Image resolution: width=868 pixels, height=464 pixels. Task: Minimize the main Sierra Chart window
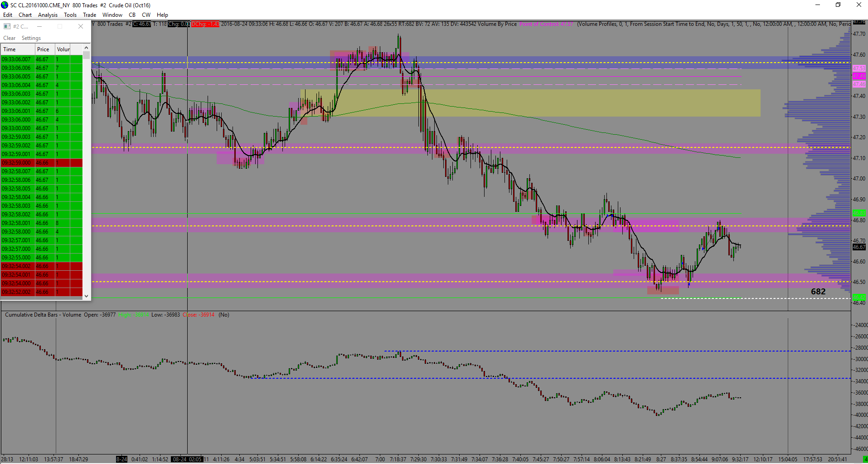[818, 5]
